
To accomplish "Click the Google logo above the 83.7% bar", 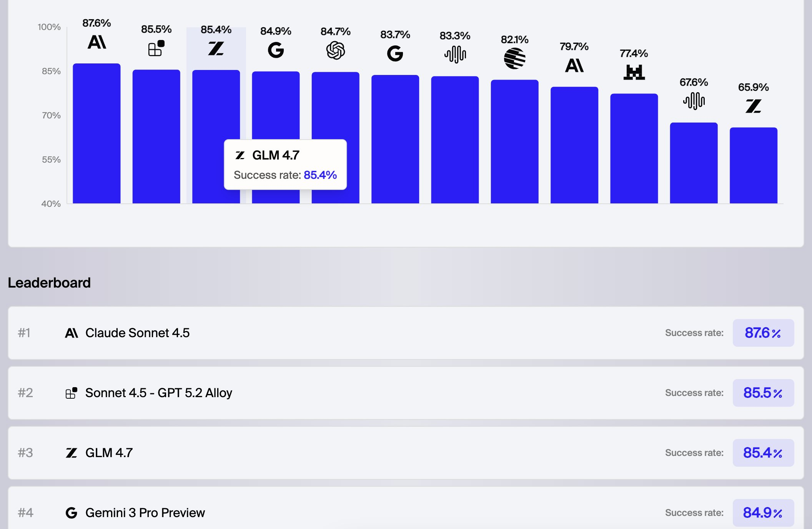I will click(395, 53).
